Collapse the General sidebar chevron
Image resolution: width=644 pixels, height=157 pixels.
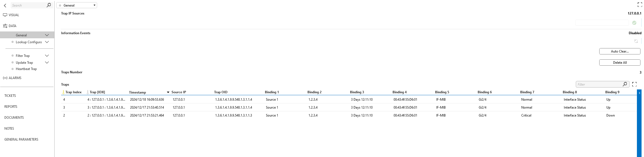pyautogui.click(x=47, y=35)
